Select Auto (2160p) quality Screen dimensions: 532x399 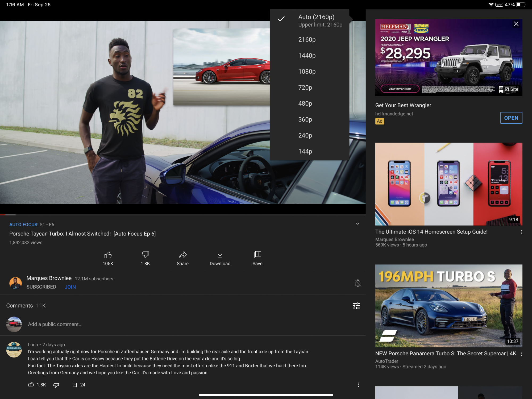[310, 20]
